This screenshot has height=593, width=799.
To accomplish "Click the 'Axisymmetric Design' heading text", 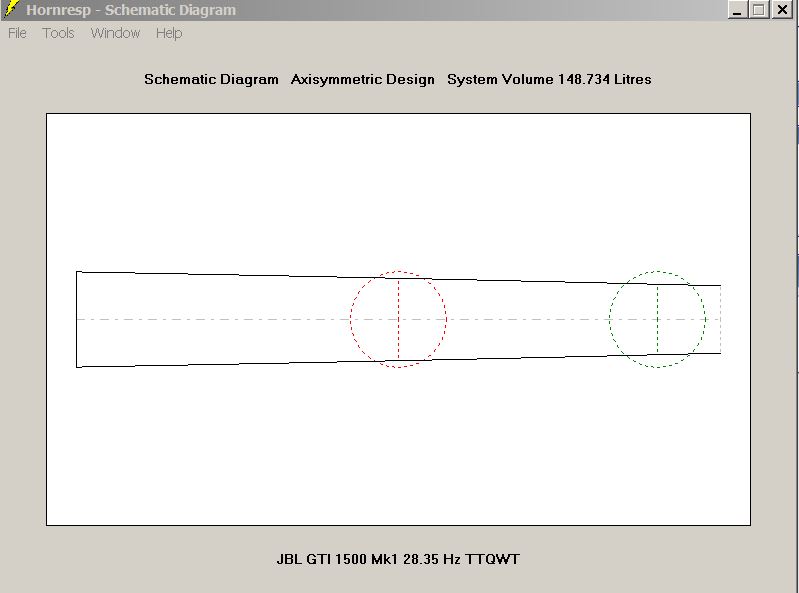I will pyautogui.click(x=362, y=79).
